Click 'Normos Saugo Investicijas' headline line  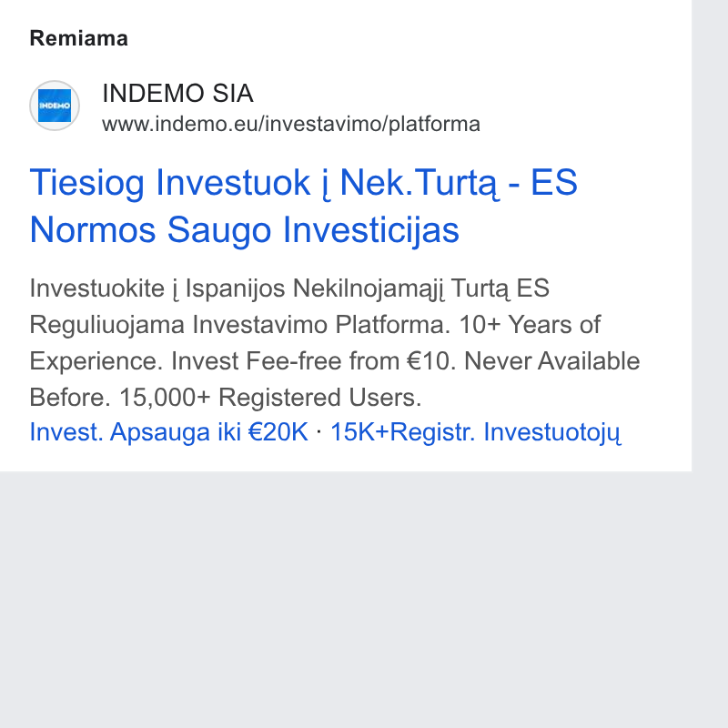tap(244, 230)
